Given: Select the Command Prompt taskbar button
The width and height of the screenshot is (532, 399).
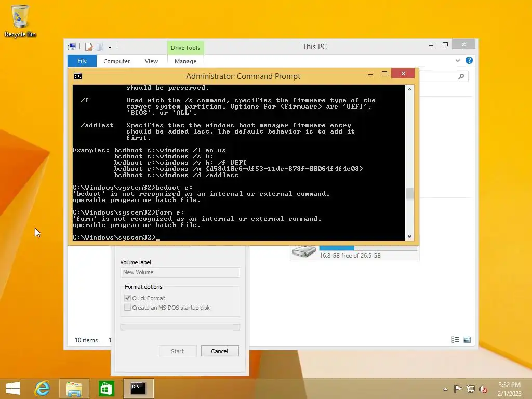Looking at the screenshot, I should coord(138,389).
